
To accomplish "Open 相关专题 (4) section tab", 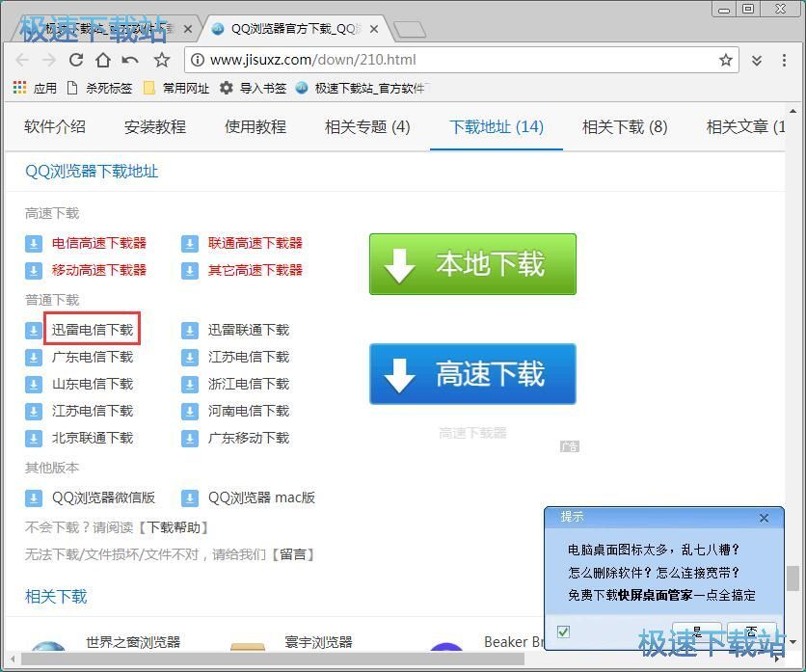I will (x=367, y=126).
